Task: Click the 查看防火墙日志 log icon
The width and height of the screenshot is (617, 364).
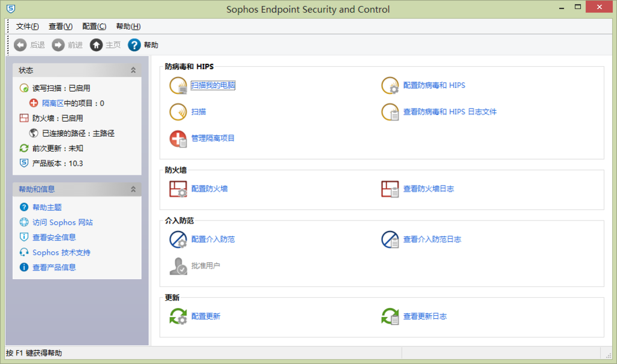Action: (x=390, y=189)
